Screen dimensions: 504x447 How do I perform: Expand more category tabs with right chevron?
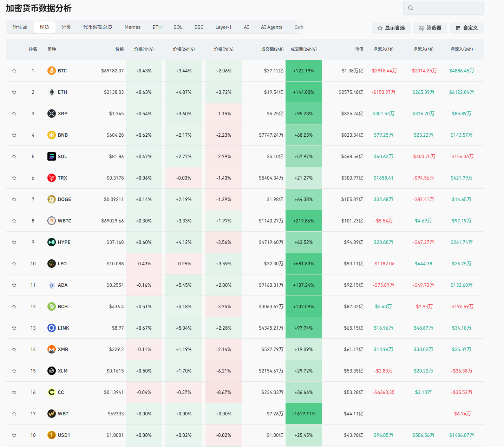pos(301,27)
